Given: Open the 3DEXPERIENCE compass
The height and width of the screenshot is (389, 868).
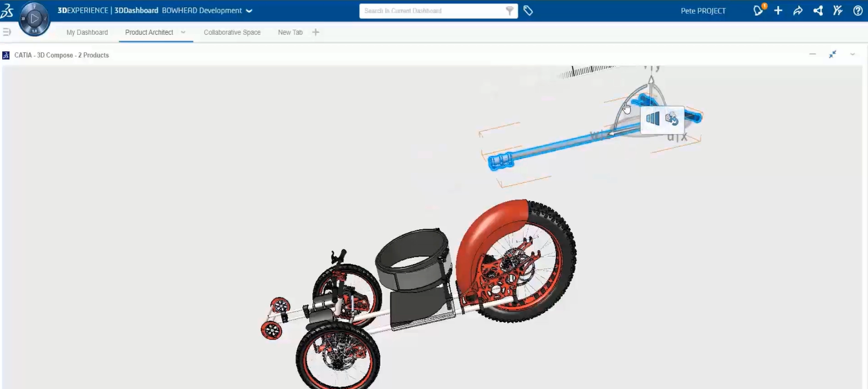Looking at the screenshot, I should click(34, 19).
